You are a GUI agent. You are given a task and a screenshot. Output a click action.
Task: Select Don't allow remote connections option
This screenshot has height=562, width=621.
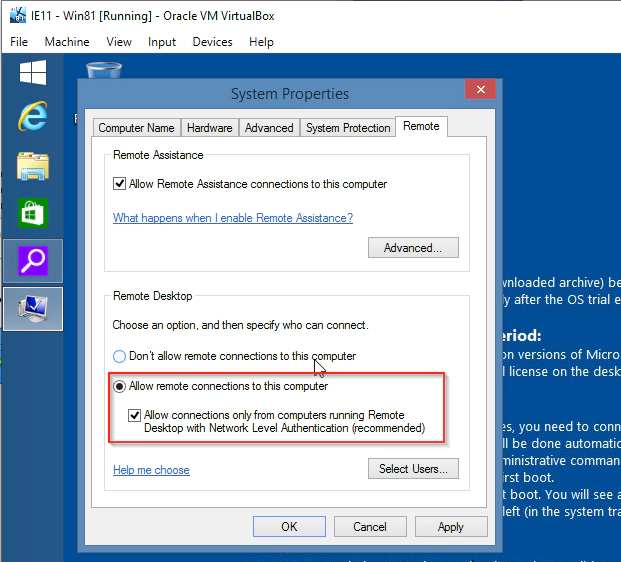pyautogui.click(x=120, y=356)
